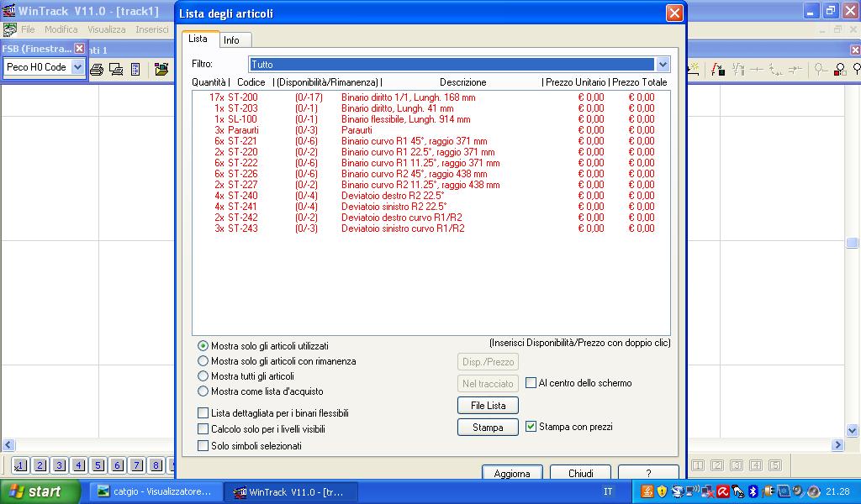Select level 3 button in main window

(x=60, y=465)
